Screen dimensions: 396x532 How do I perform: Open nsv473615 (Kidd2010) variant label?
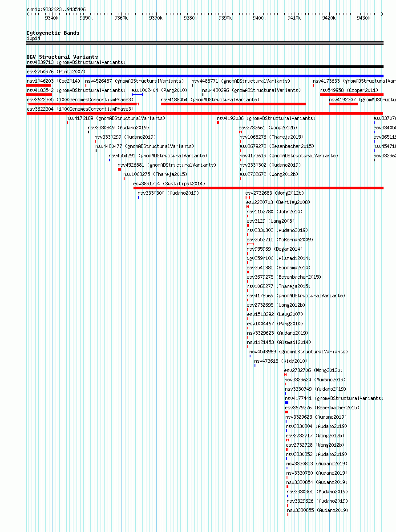pos(281,361)
